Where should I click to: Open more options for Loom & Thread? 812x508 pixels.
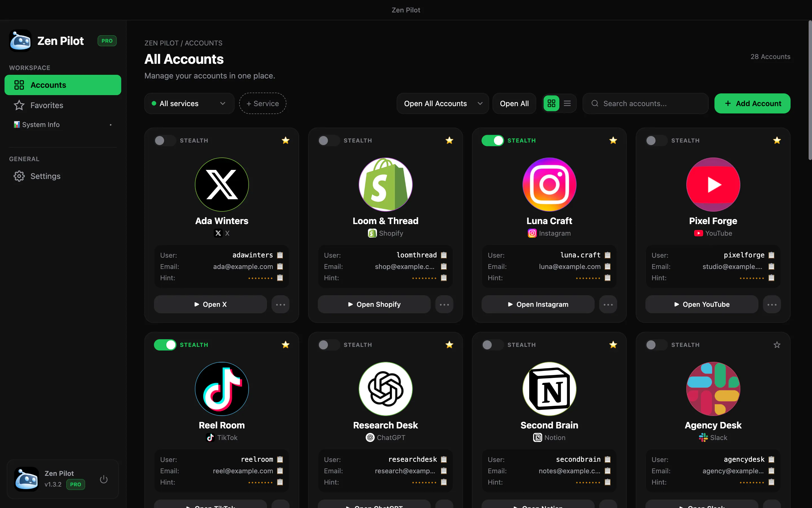coord(444,305)
